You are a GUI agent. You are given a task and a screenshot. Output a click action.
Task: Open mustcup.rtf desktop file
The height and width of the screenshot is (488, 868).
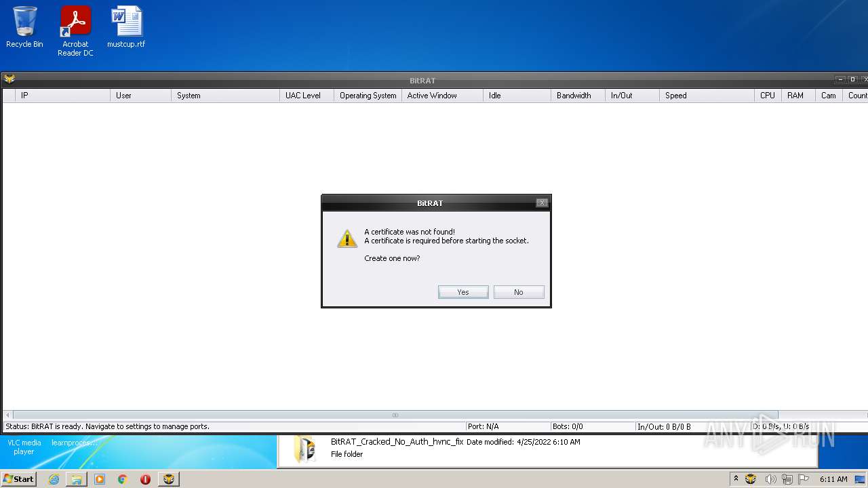coord(126,27)
